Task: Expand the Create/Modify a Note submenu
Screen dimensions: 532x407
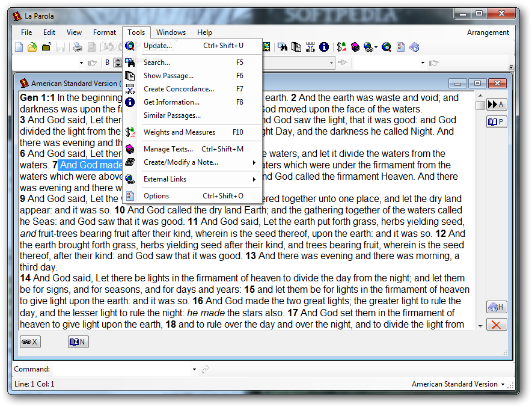Action: coord(254,162)
